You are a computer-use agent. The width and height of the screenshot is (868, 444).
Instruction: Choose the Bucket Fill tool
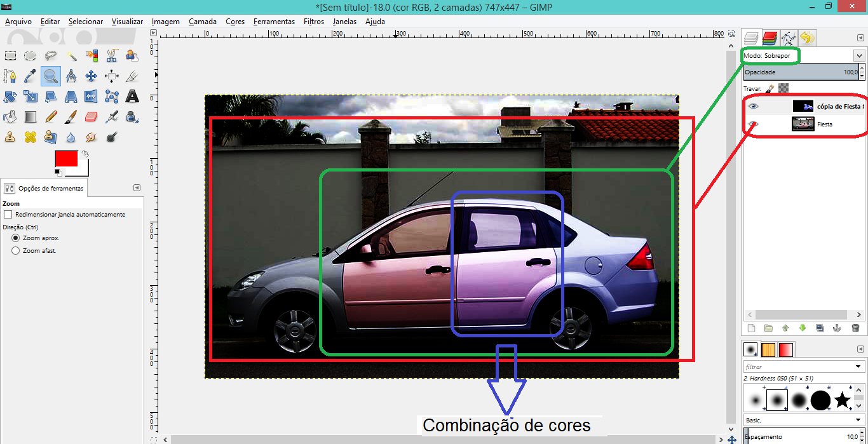(10, 117)
